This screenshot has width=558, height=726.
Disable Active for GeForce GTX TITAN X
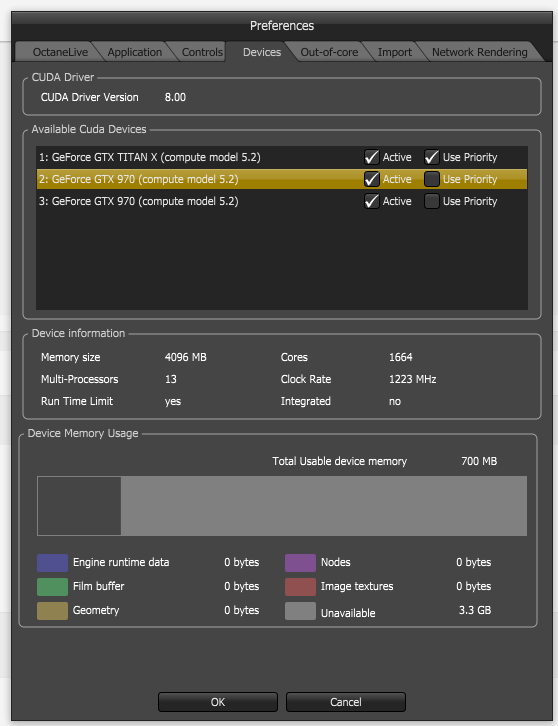coord(371,157)
